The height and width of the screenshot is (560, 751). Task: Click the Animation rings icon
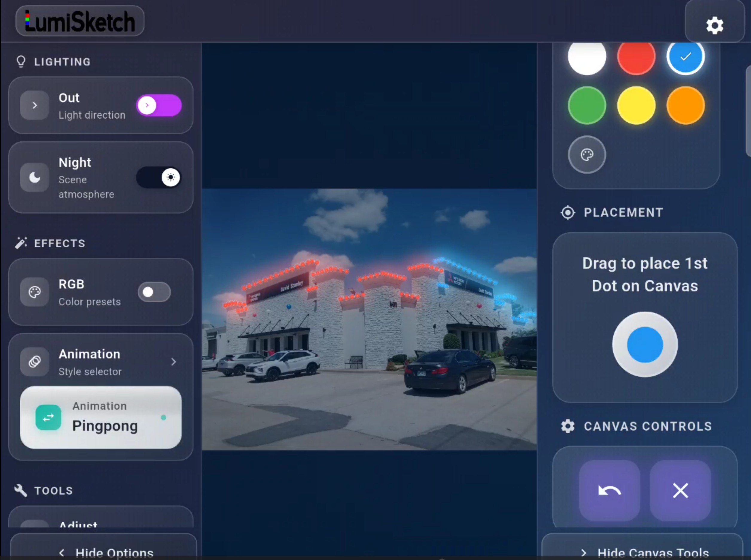35,362
